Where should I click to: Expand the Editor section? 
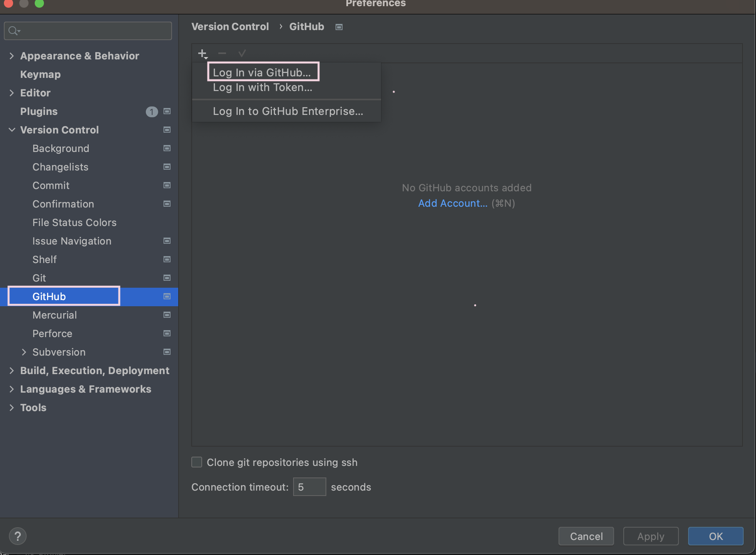tap(12, 93)
